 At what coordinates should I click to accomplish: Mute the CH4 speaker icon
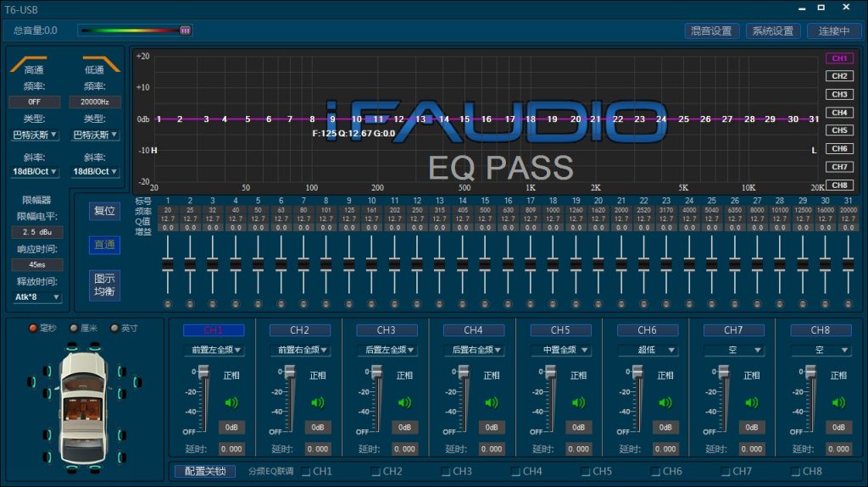click(492, 402)
